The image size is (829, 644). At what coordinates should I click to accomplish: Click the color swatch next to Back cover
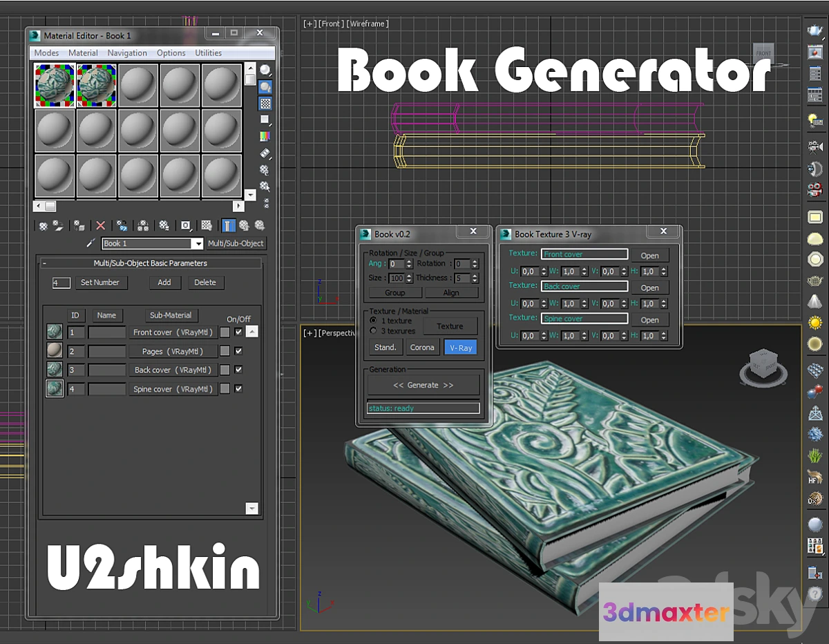point(225,370)
